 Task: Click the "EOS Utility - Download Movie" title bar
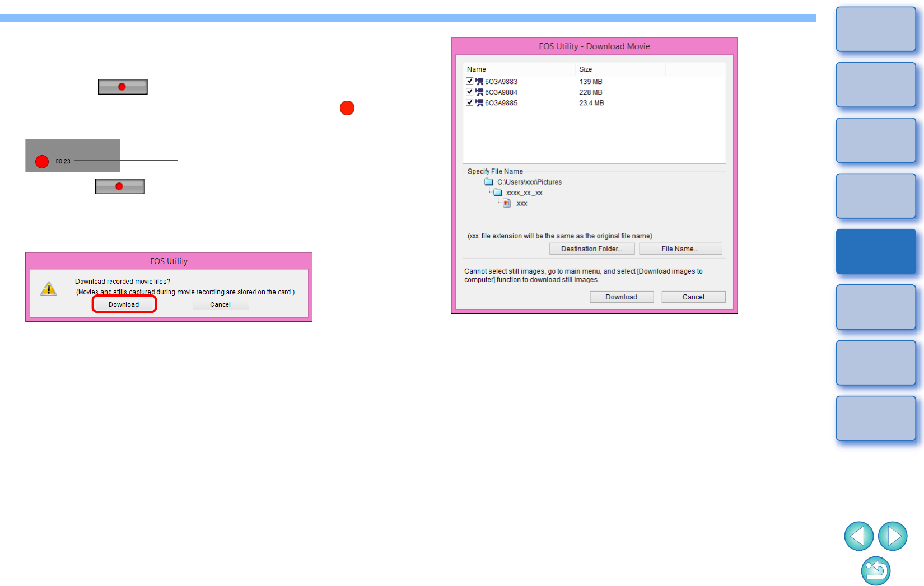594,46
